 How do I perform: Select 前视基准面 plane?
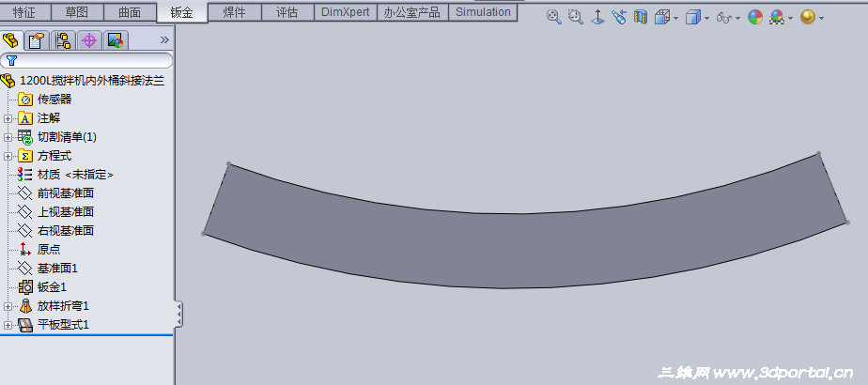coord(66,193)
